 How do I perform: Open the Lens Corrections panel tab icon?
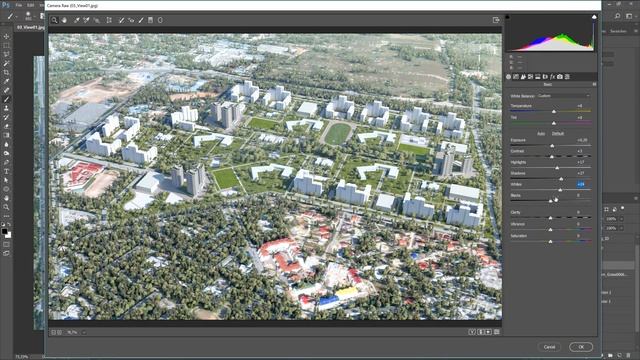click(545, 77)
